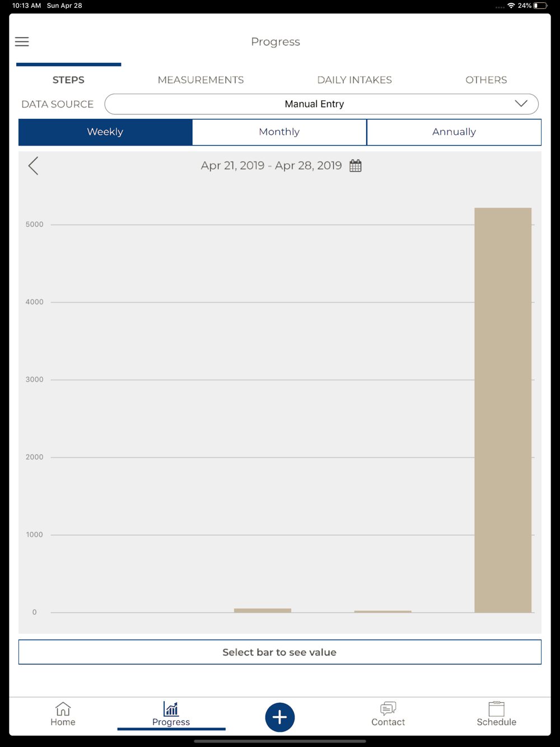
Task: Select the Monthly view
Action: [x=279, y=132]
